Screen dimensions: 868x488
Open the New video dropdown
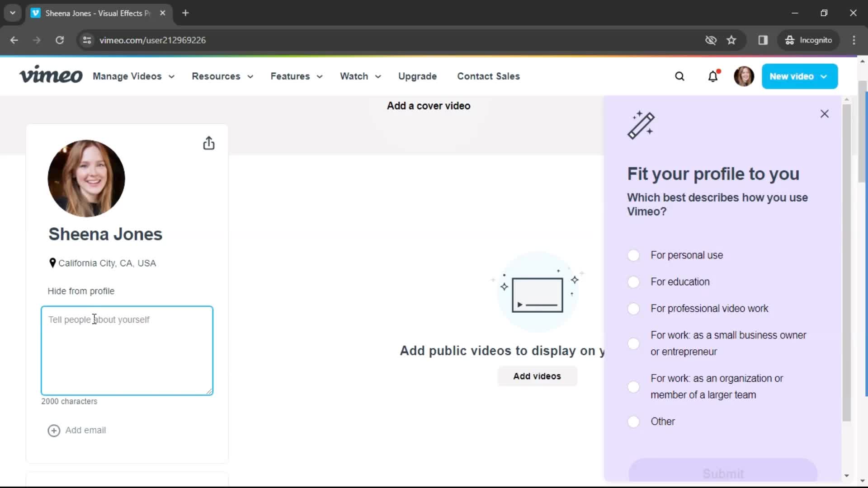point(799,76)
